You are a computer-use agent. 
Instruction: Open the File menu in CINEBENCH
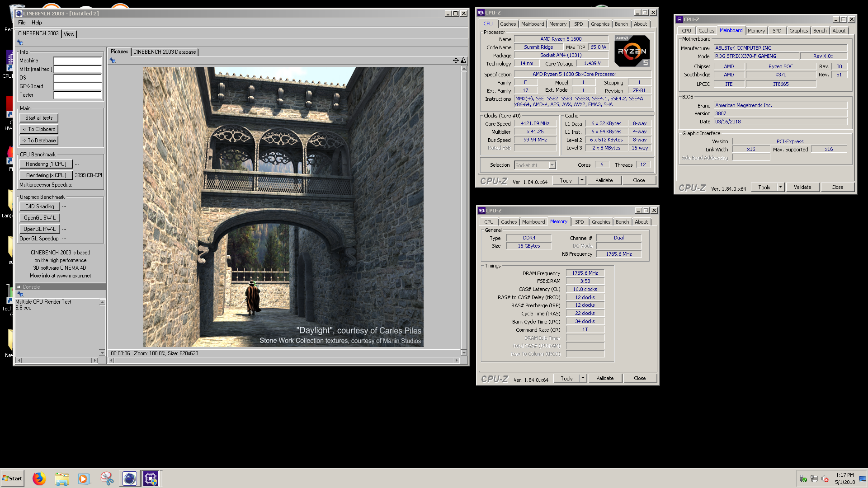22,23
